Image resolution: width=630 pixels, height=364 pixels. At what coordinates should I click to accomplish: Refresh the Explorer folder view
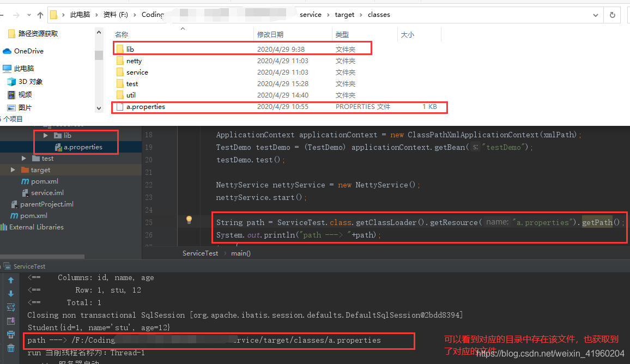coord(613,15)
